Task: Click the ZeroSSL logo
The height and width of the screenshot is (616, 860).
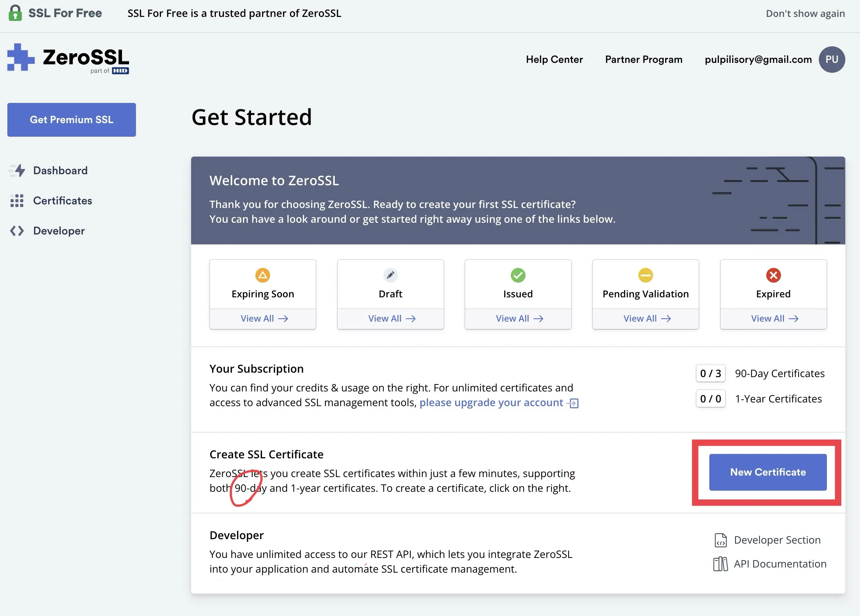Action: (x=68, y=59)
